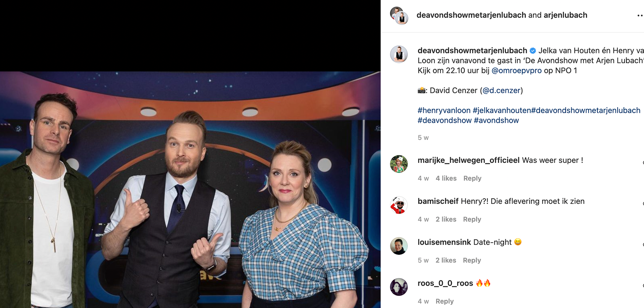Open roos_0_0_roos profile avatar
The width and height of the screenshot is (644, 308).
coord(399,287)
